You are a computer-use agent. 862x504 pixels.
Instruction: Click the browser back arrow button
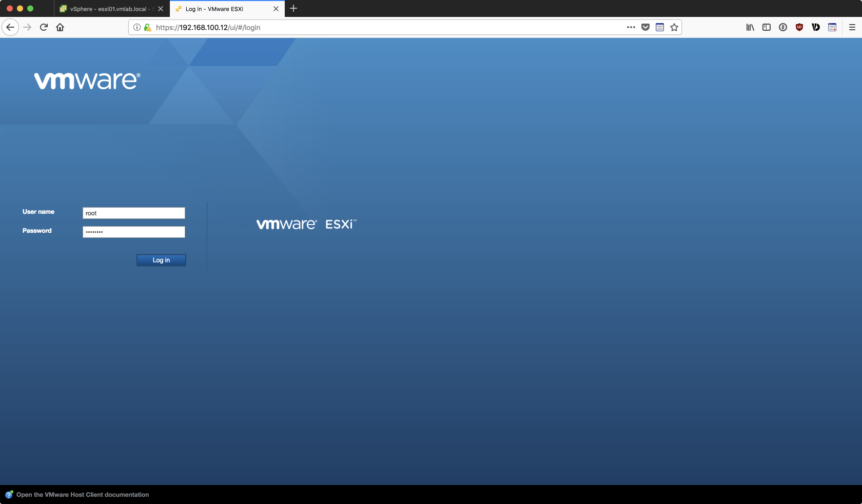10,27
